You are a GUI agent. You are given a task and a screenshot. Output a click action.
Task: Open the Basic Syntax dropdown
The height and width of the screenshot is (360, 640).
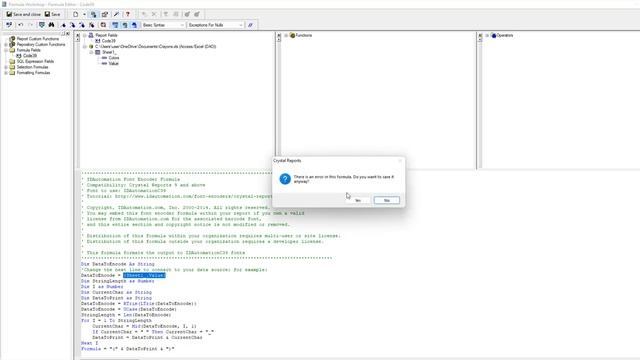pos(163,25)
